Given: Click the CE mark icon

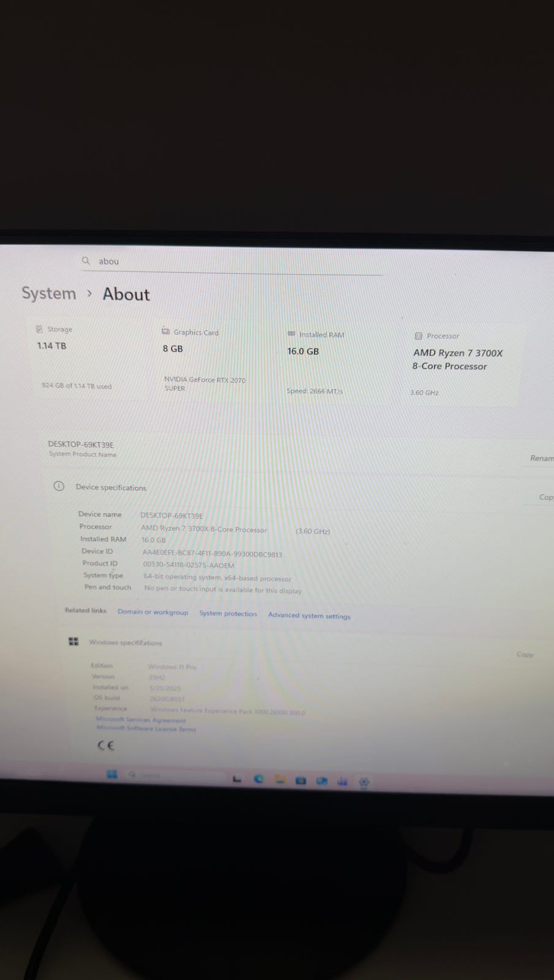Looking at the screenshot, I should click(106, 745).
